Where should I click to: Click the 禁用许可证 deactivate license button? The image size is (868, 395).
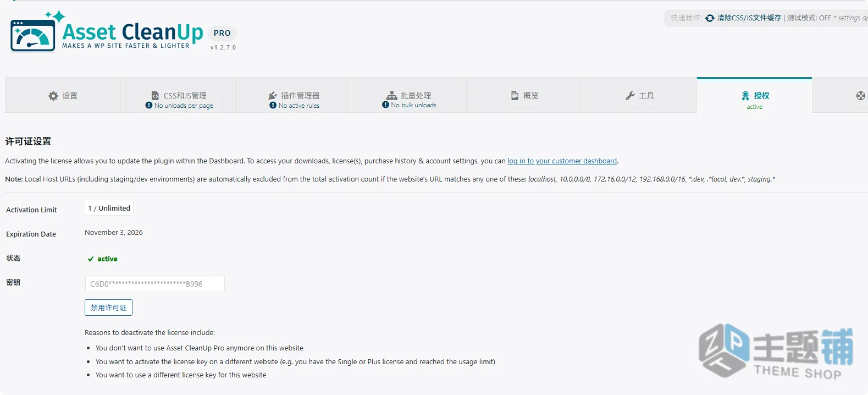click(x=108, y=308)
